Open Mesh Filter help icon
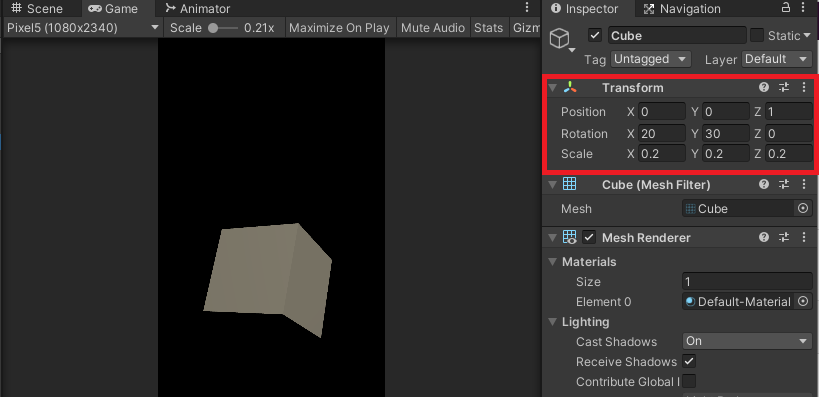This screenshot has height=397, width=819. pos(764,184)
